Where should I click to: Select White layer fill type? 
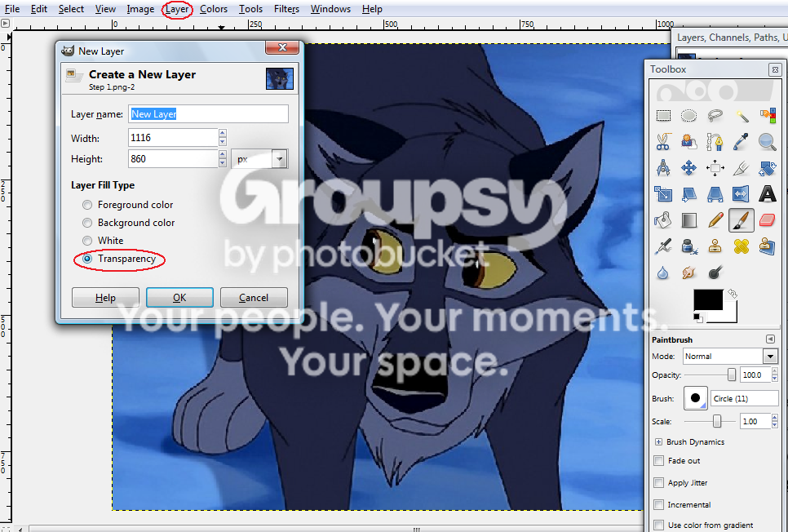click(x=87, y=241)
